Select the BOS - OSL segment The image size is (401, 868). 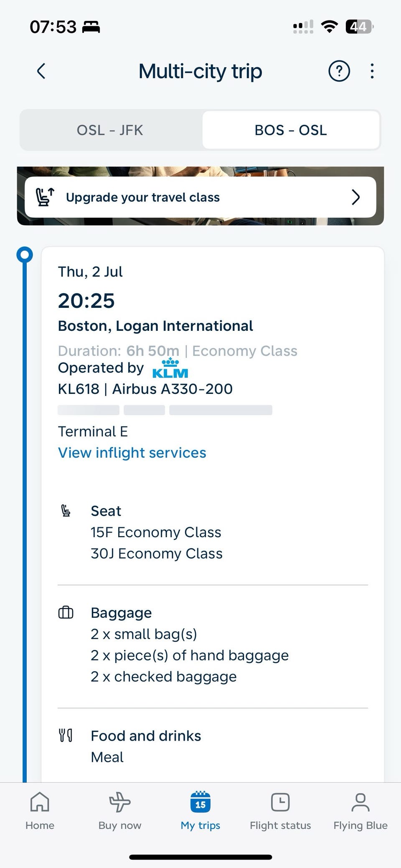pyautogui.click(x=291, y=130)
